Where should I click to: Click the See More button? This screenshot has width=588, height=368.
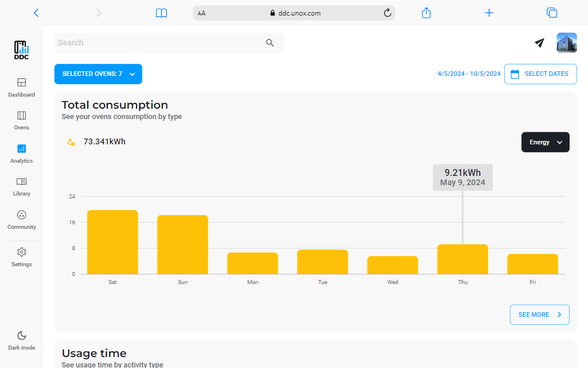[539, 315]
